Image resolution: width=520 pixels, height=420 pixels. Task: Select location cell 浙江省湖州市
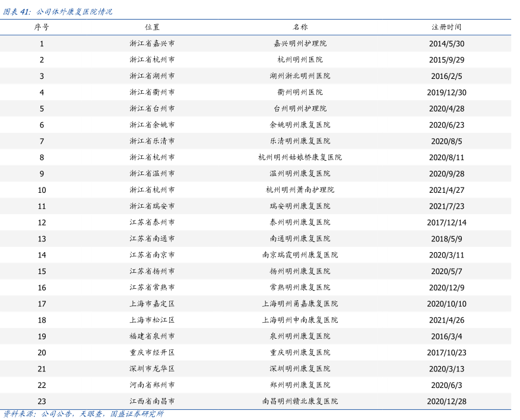pyautogui.click(x=152, y=76)
